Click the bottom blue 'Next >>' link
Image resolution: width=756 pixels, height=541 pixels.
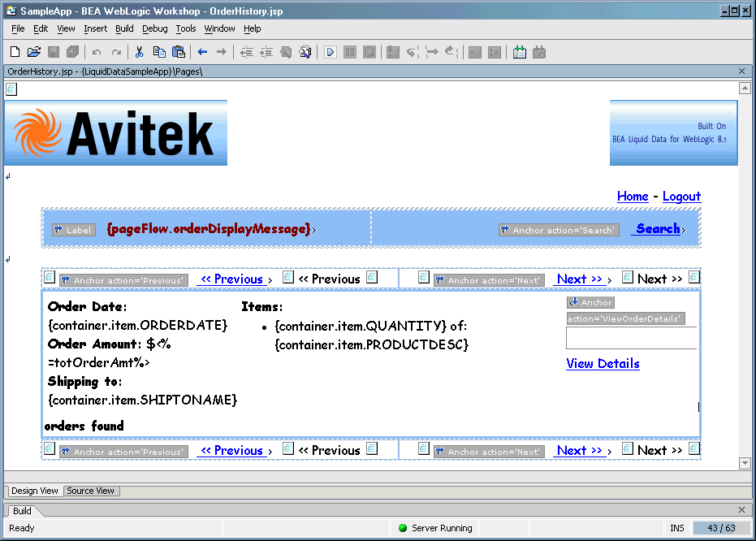click(580, 451)
